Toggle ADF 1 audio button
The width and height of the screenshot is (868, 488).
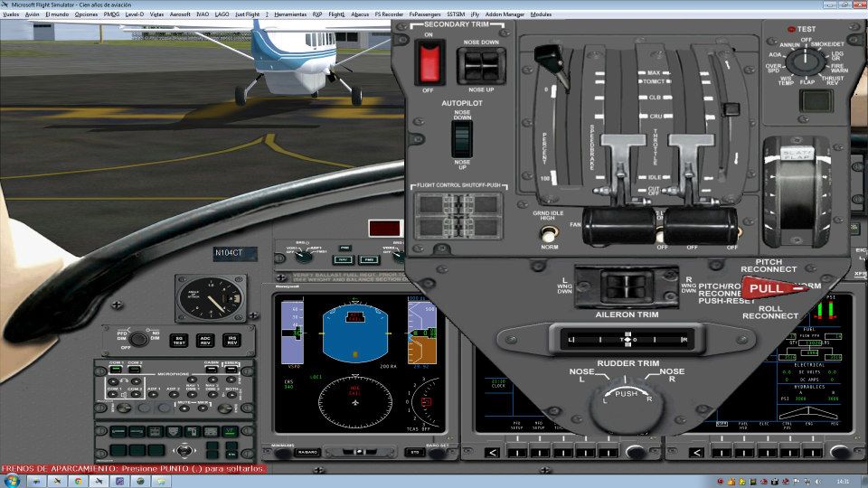coord(155,395)
